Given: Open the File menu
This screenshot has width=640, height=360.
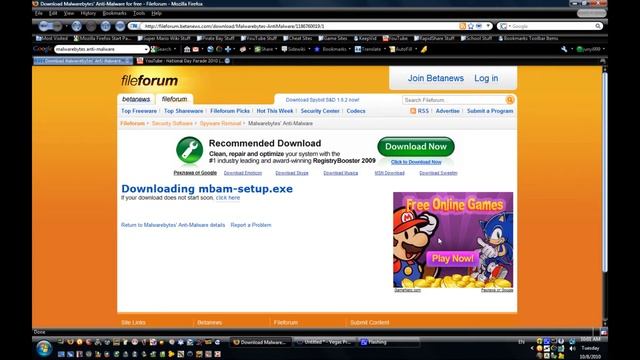Looking at the screenshot, I should coord(39,13).
